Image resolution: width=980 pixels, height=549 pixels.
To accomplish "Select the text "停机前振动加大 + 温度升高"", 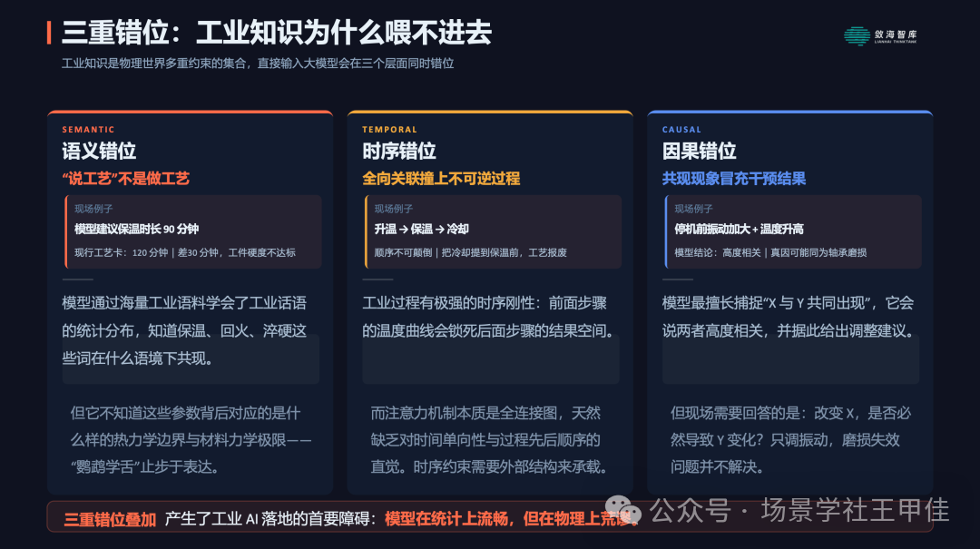I will [739, 229].
